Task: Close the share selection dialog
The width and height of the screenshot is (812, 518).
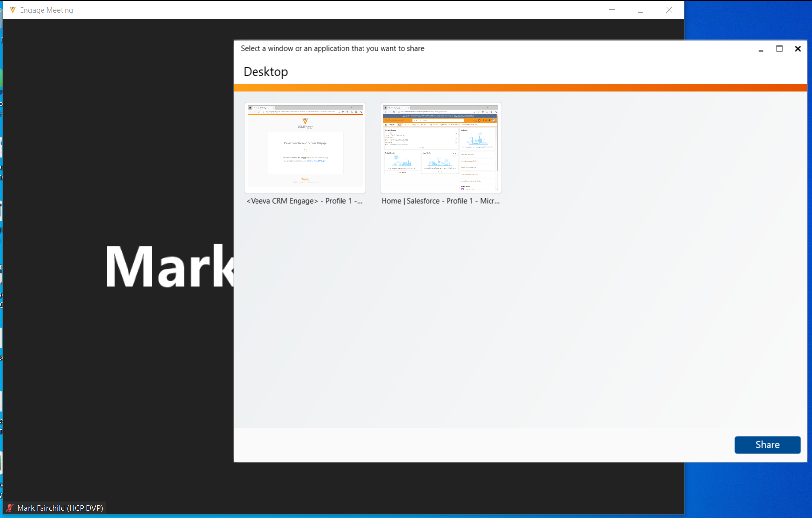Action: (798, 49)
